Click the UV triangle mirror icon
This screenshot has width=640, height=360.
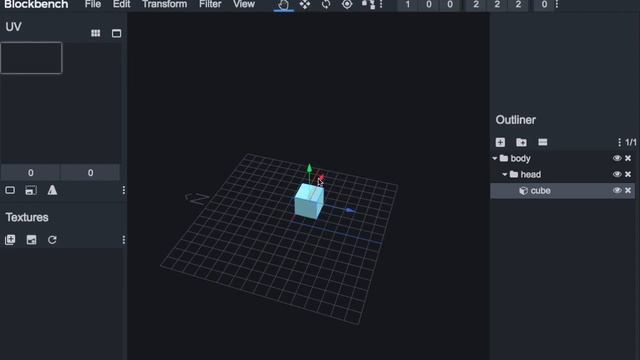tap(52, 190)
